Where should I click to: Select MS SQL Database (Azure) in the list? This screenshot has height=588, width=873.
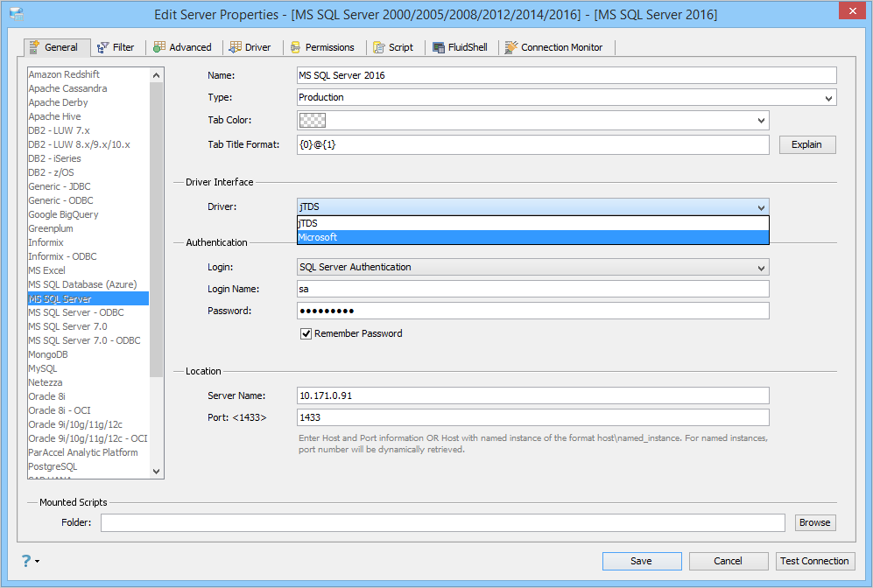pyautogui.click(x=81, y=283)
